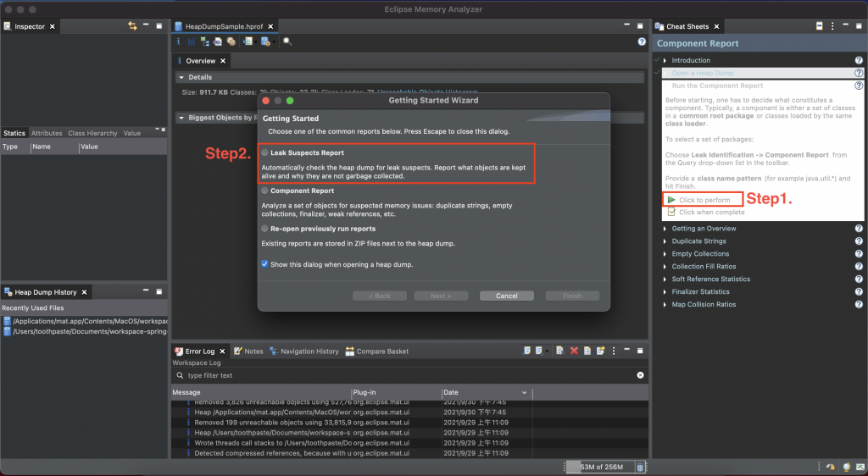Open the OQL query editor icon
Viewport: 868px width, 476px height.
coord(218,42)
